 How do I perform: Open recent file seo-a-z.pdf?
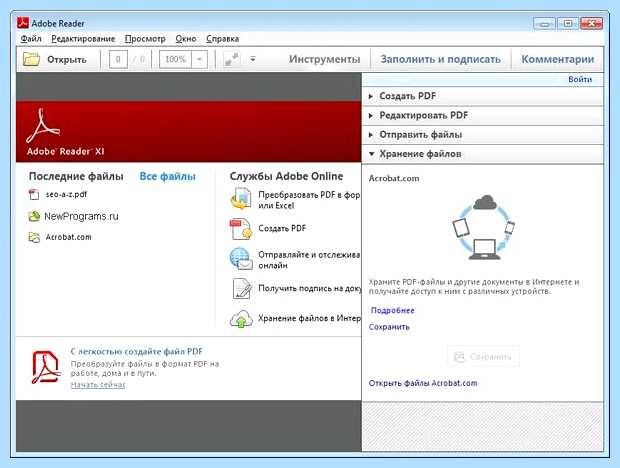(66, 194)
